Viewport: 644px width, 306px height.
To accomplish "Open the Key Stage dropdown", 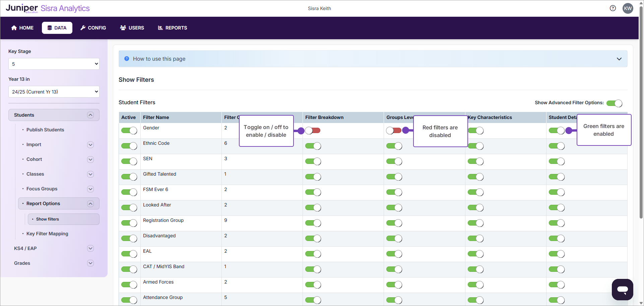I will [54, 64].
